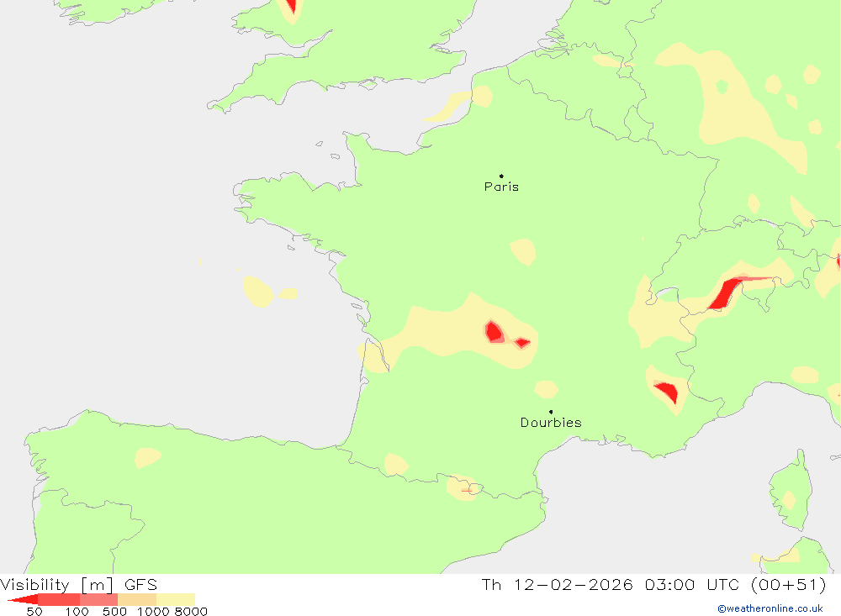Click the legend value 100
The height and width of the screenshot is (616, 841).
[77, 612]
